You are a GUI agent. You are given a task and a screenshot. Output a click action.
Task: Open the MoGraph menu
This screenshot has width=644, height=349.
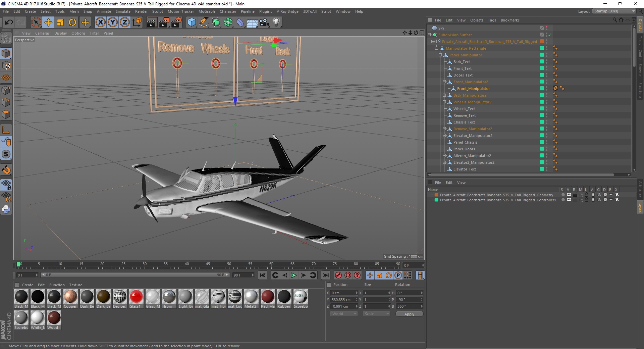point(207,11)
